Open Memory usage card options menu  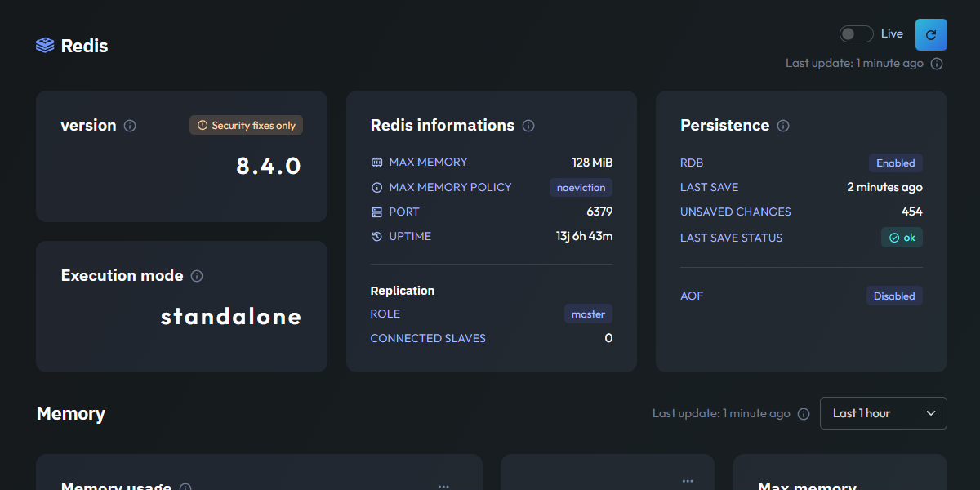pyautogui.click(x=443, y=486)
